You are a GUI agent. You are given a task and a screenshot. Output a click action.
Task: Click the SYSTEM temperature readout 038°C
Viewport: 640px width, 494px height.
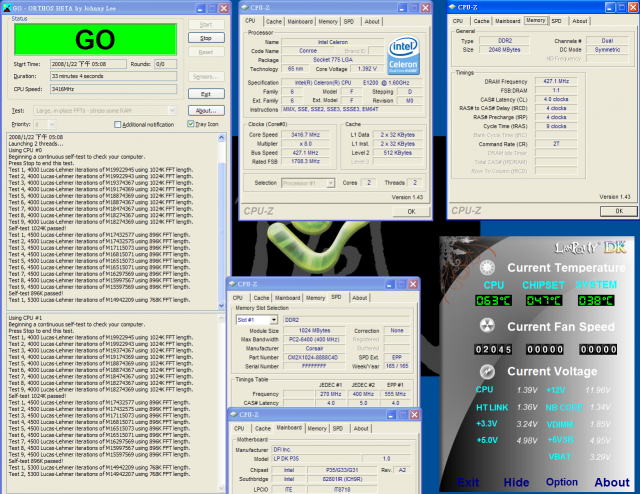tap(596, 301)
